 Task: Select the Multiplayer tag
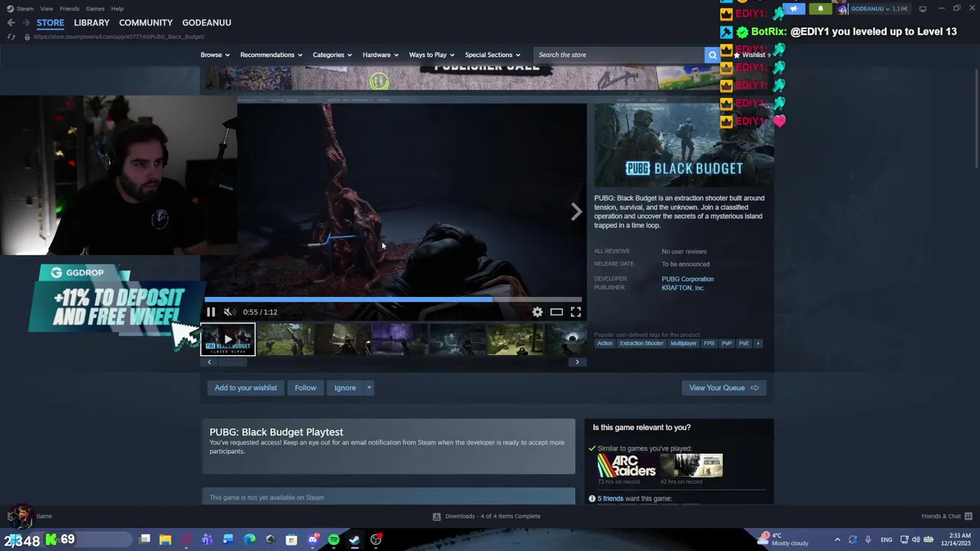(x=684, y=343)
